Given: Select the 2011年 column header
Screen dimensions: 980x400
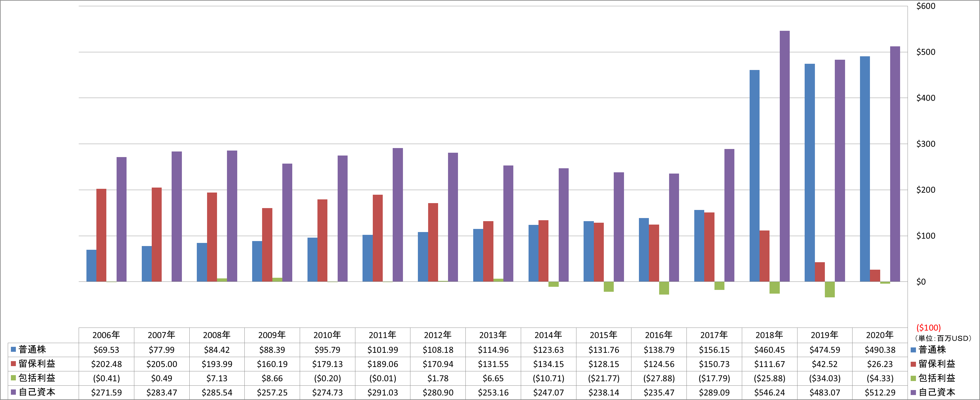Looking at the screenshot, I should click(382, 335).
